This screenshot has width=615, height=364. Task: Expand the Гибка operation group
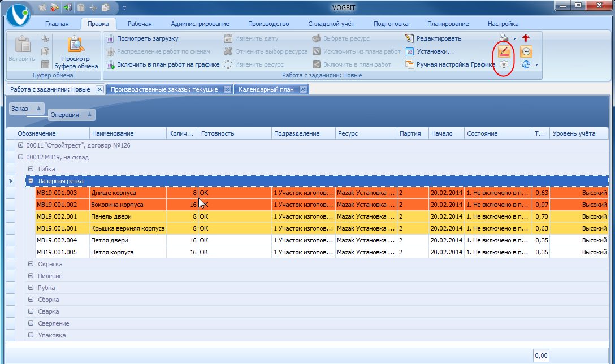[31, 168]
